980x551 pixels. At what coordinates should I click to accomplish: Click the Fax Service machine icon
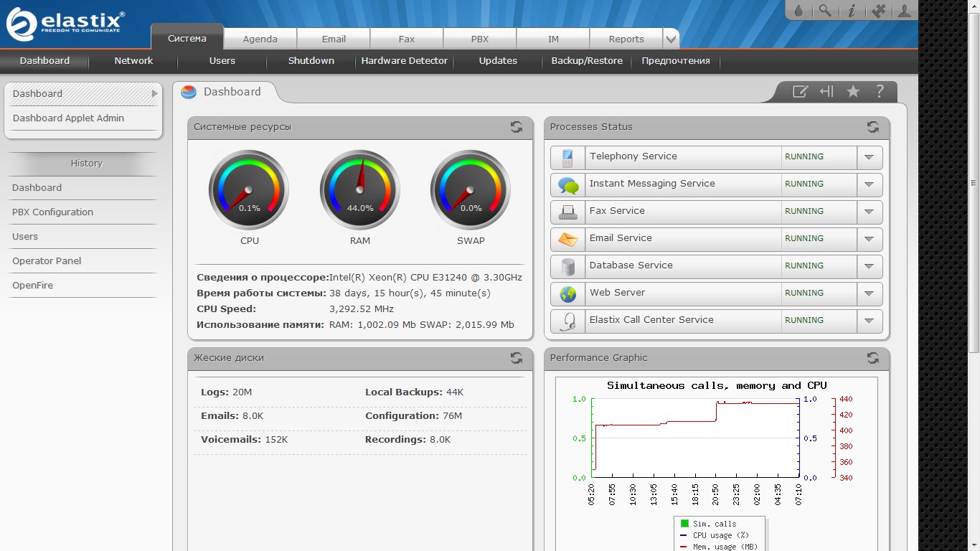(x=568, y=212)
